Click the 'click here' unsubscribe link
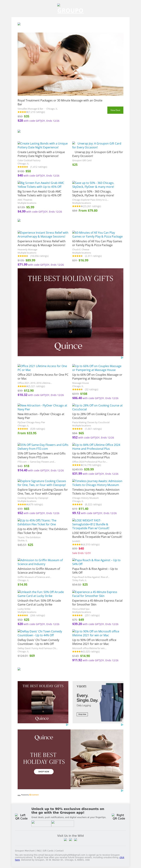 tap(122, 857)
